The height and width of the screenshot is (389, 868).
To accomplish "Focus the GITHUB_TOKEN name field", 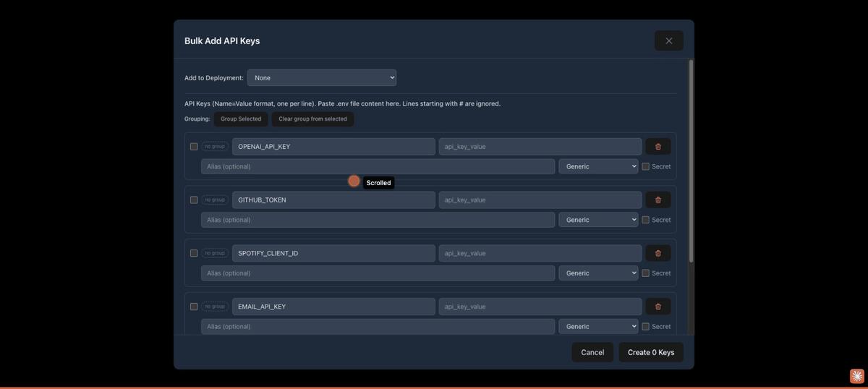I will [x=333, y=200].
